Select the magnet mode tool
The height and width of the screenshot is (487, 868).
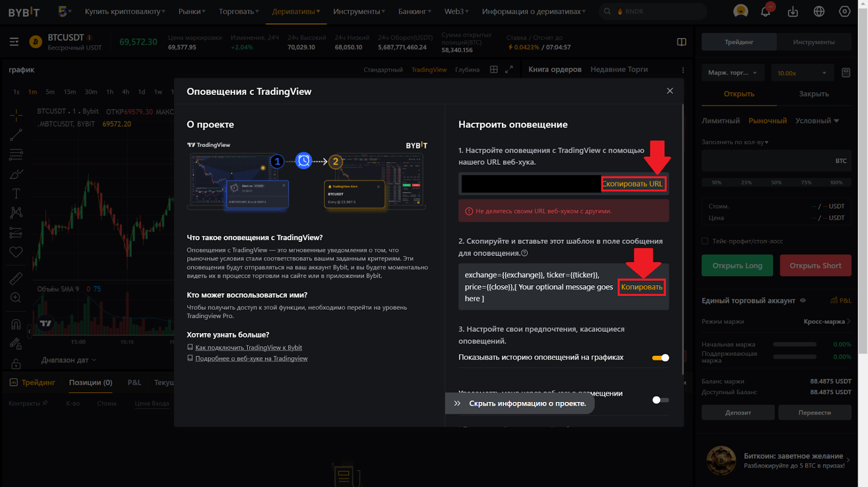click(16, 324)
